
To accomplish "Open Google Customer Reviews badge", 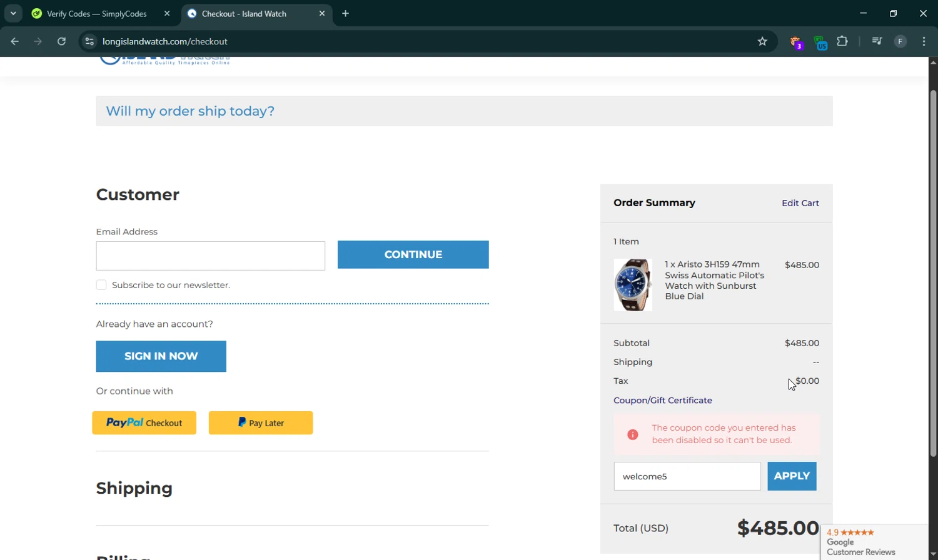I will tap(874, 542).
